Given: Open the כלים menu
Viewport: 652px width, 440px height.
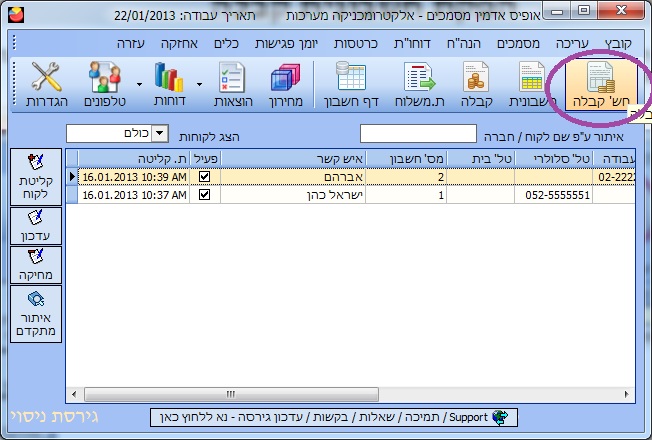Looking at the screenshot, I should (x=226, y=43).
